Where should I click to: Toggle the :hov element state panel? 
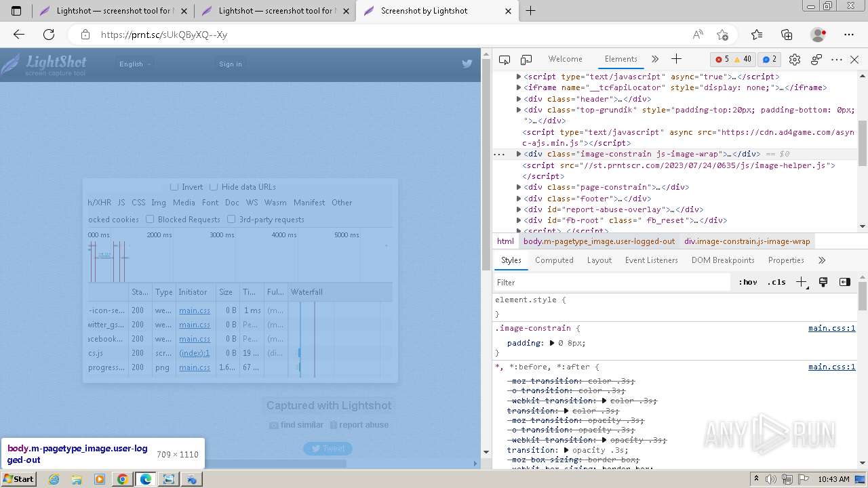(x=748, y=282)
